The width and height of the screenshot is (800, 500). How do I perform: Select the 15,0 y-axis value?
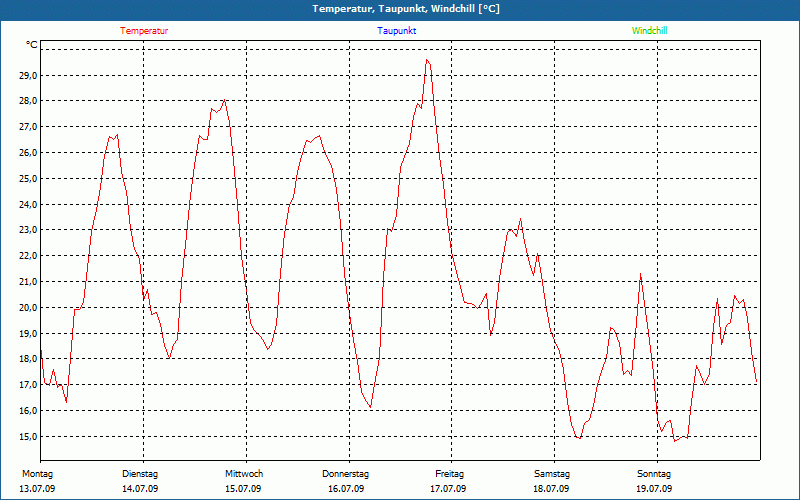click(x=27, y=437)
